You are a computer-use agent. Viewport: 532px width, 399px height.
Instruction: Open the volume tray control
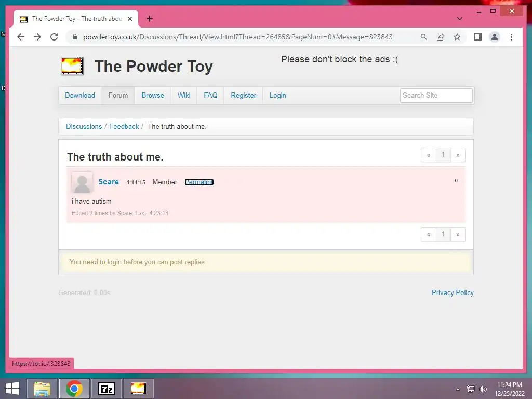pyautogui.click(x=483, y=389)
